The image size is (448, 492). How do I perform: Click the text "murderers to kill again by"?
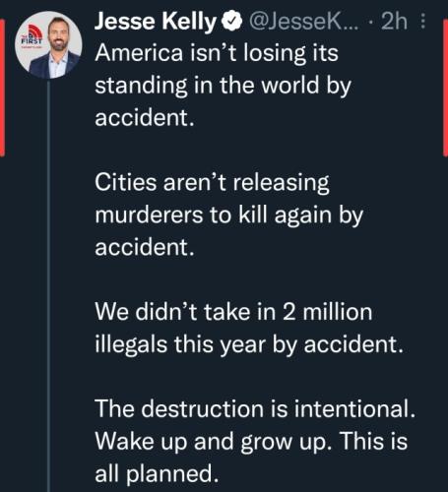click(229, 215)
